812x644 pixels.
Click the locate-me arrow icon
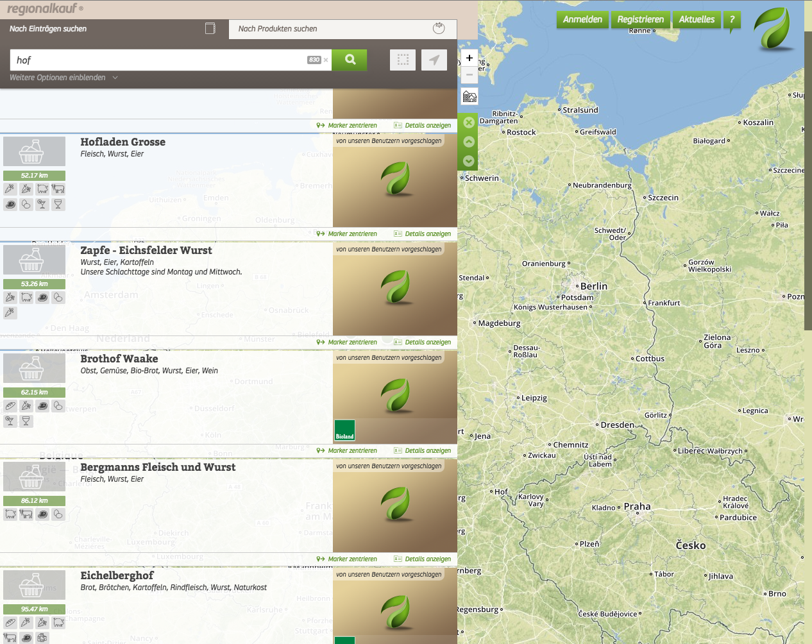(x=434, y=60)
